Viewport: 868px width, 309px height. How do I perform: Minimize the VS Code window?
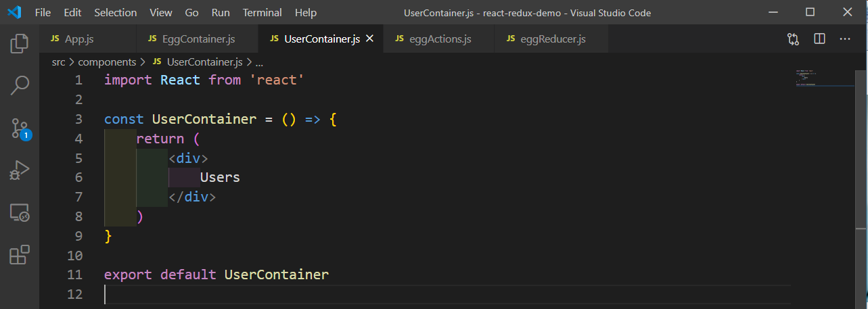tap(773, 12)
